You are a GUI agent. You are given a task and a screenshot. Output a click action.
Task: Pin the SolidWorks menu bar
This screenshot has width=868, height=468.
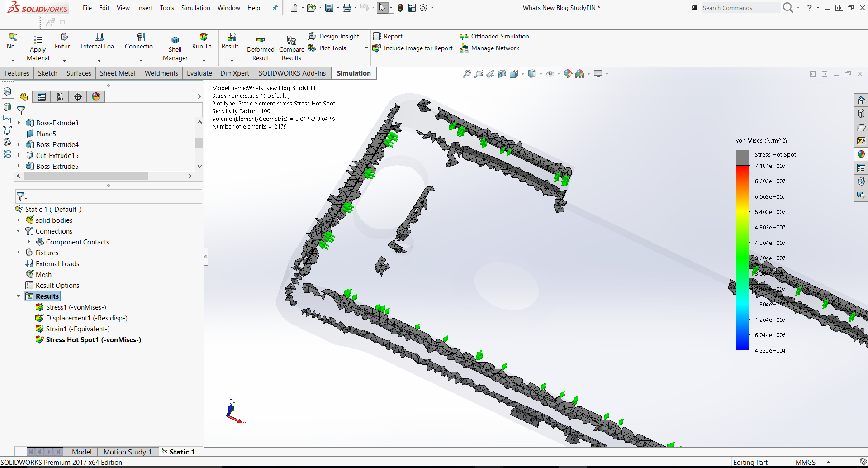275,8
